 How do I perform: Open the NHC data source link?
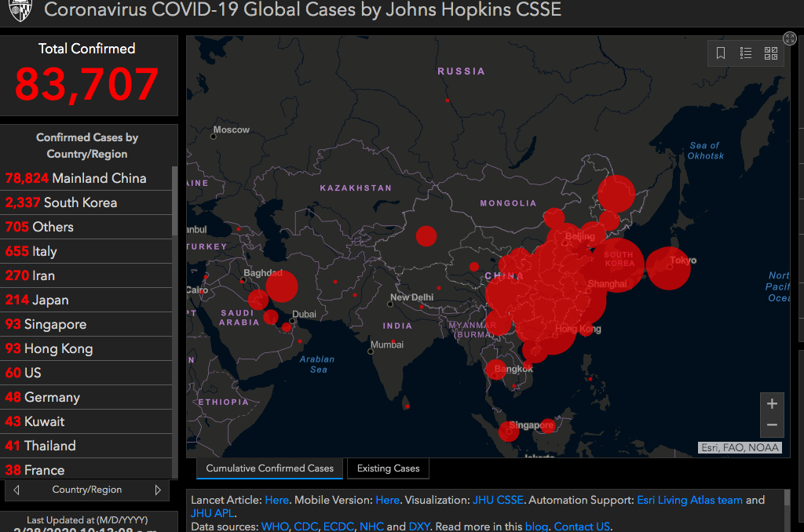(x=371, y=527)
